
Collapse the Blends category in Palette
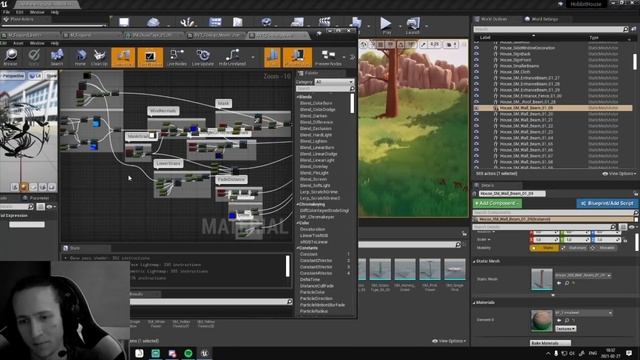point(298,97)
